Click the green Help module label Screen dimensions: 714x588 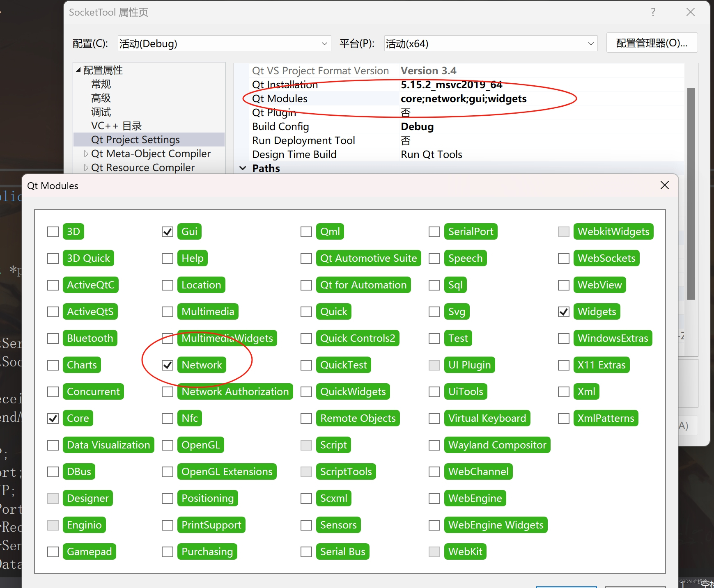click(x=193, y=258)
